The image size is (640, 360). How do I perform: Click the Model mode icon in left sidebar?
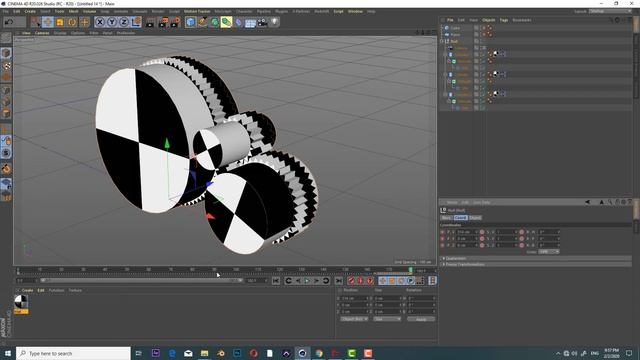coord(6,53)
